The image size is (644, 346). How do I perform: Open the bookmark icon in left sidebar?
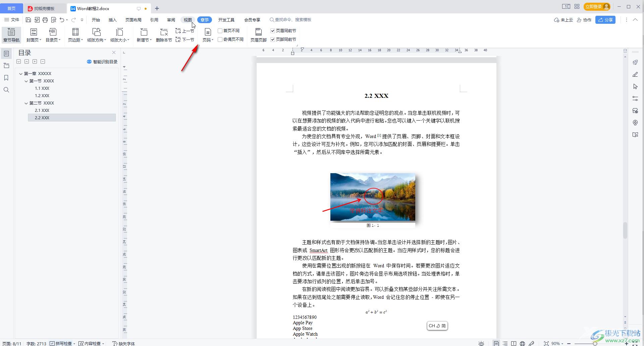(6, 78)
